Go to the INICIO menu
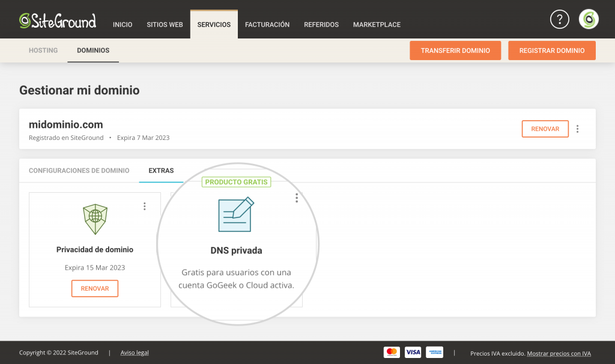 [x=123, y=25]
